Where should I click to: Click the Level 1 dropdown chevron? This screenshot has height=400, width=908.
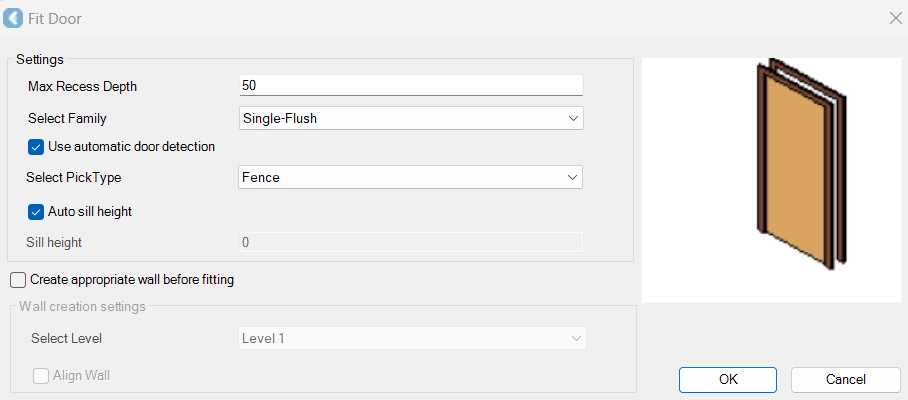[x=576, y=338]
